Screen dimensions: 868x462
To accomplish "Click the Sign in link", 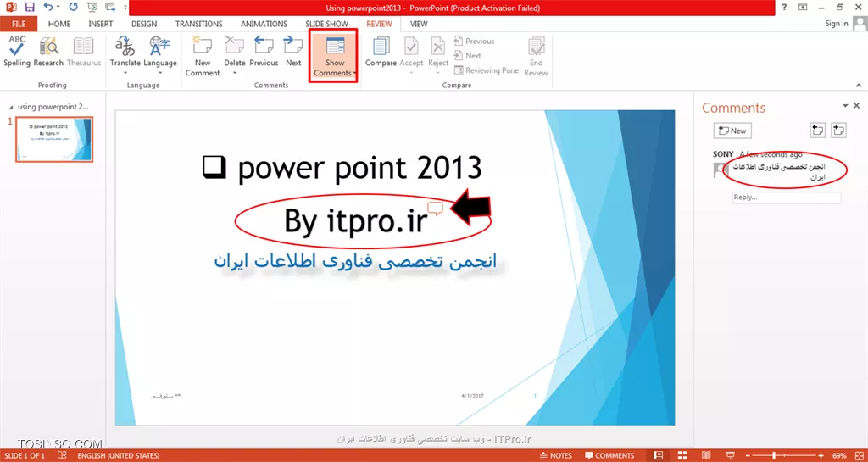I will point(836,24).
